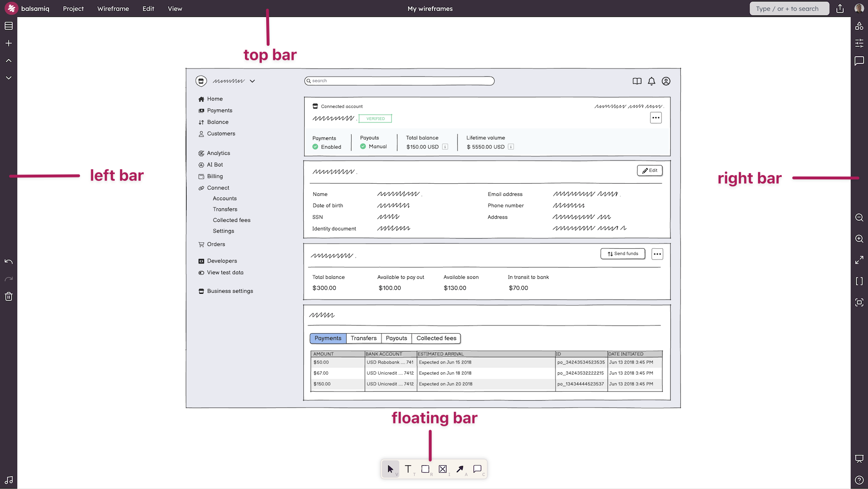Click the share export icon in top bar
The height and width of the screenshot is (489, 868).
pyautogui.click(x=840, y=9)
